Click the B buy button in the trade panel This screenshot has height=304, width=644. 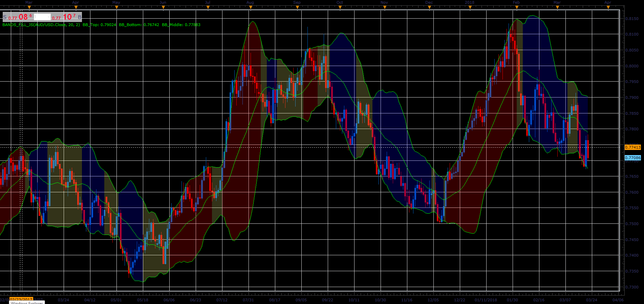[x=80, y=17]
